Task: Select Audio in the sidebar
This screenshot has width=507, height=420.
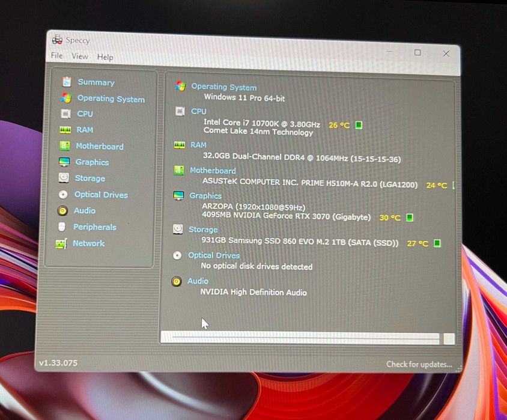Action: coord(84,210)
